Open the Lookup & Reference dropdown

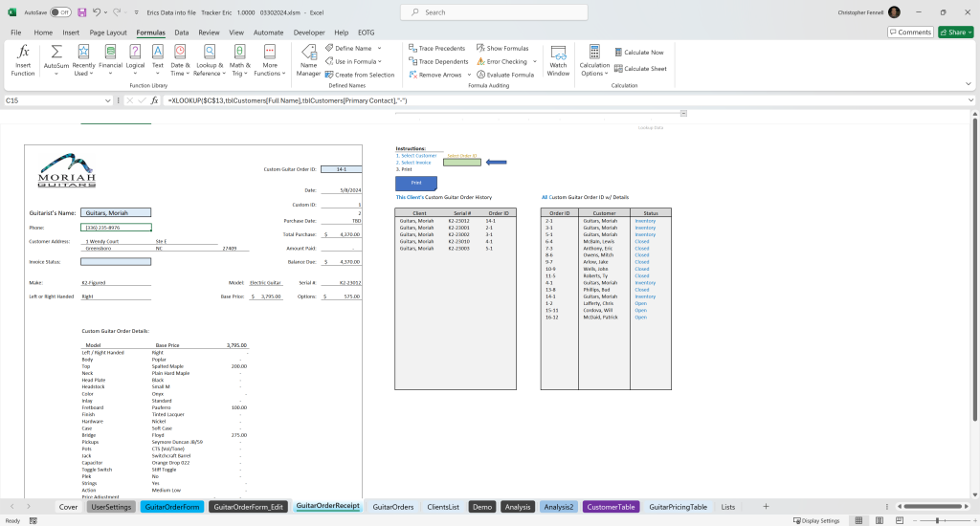pyautogui.click(x=210, y=60)
